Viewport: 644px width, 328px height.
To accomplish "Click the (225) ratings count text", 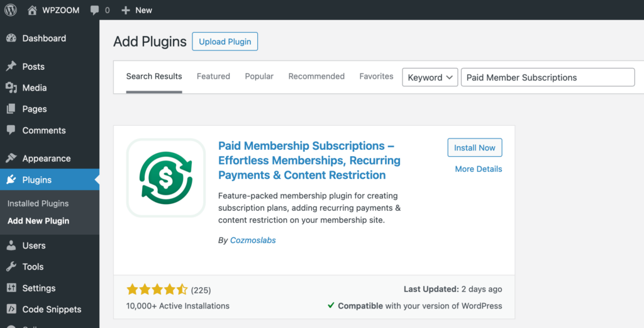I will click(x=201, y=290).
